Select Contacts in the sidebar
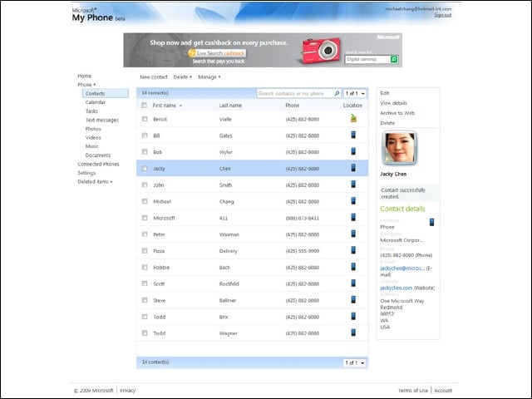 [x=106, y=93]
